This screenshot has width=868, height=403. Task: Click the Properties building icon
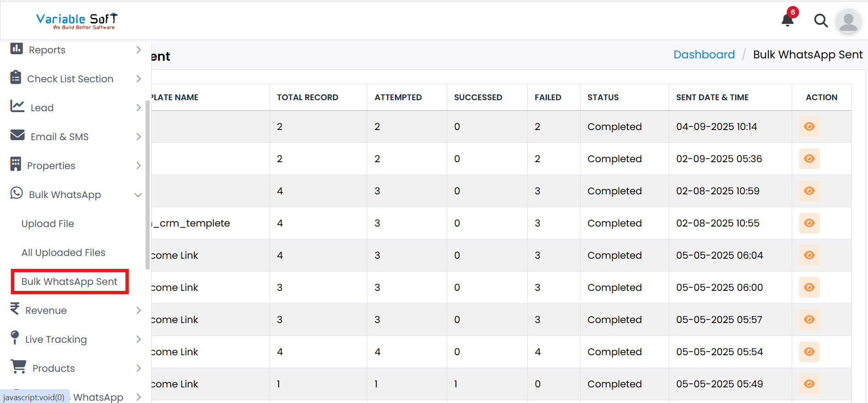16,165
